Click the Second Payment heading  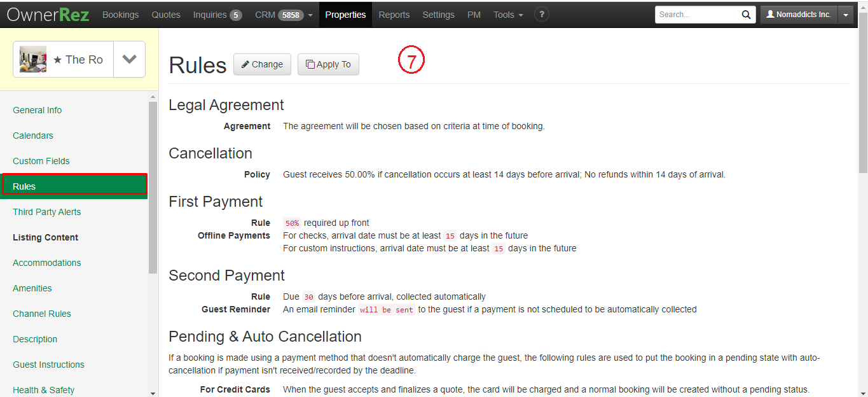tap(226, 275)
